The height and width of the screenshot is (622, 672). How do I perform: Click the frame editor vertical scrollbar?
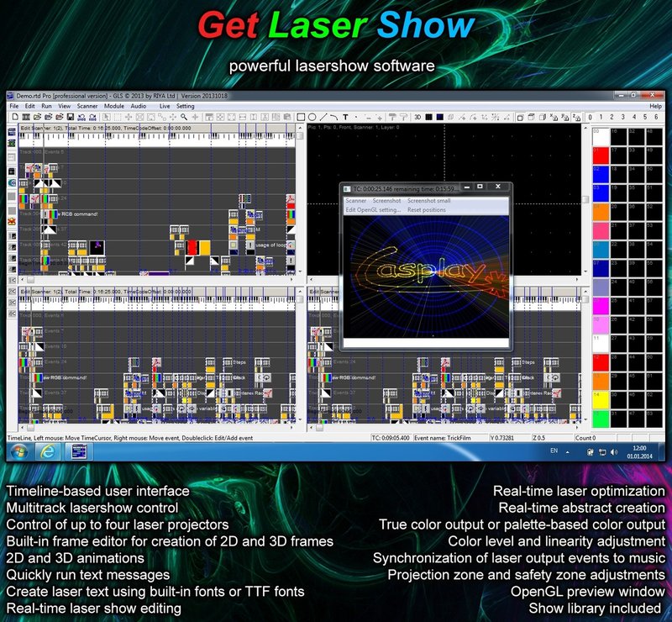[x=585, y=199]
